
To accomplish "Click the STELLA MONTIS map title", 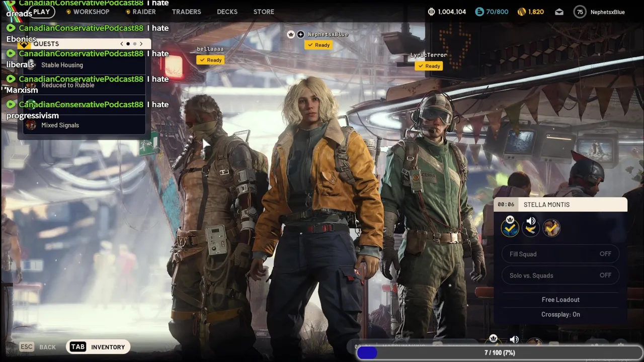I will tap(546, 205).
